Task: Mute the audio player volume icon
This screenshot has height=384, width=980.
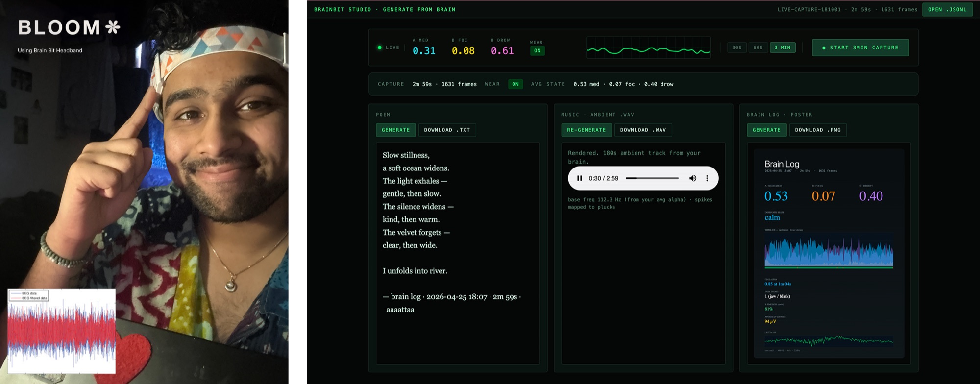Action: 692,178
